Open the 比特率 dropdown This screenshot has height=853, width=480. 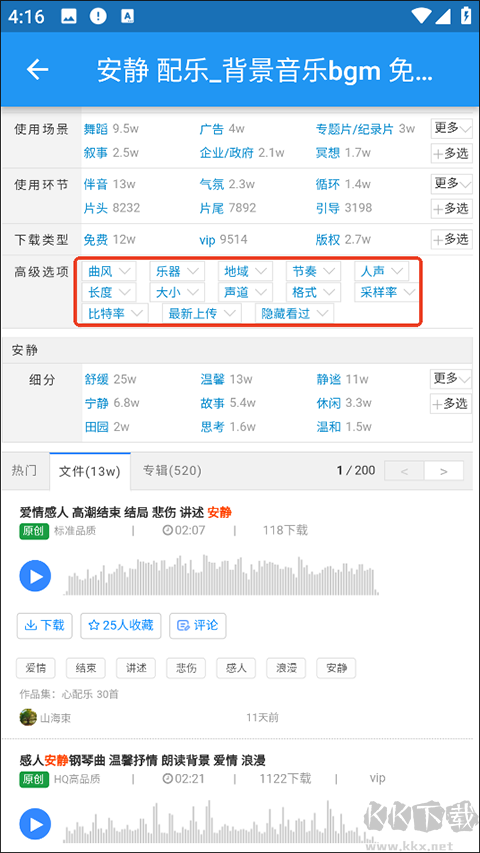coord(115,313)
